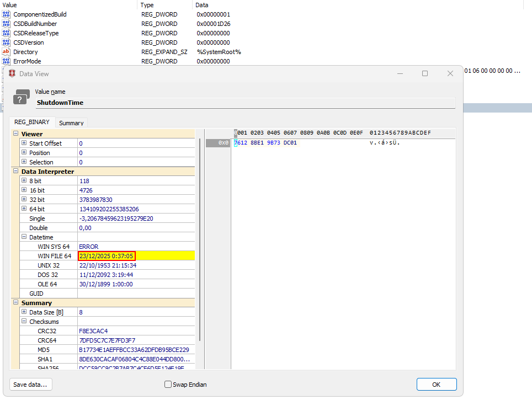This screenshot has width=532, height=400.
Task: Click the Directory string value icon
Action: coord(6,52)
